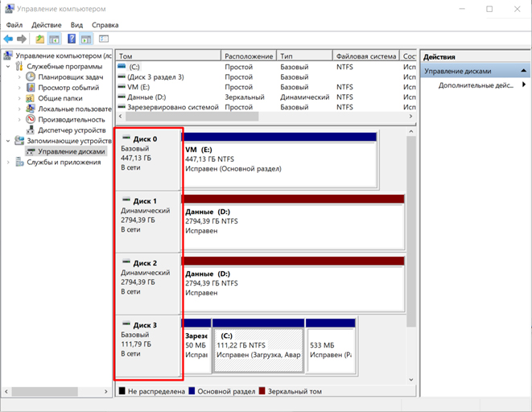This screenshot has width=532, height=412.
Task: Select Диспетчер устройств in the tree
Action: click(72, 130)
